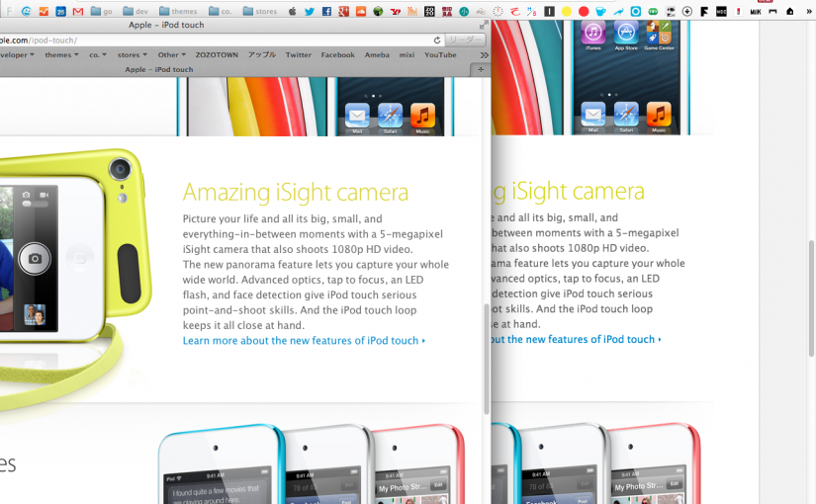Open Ameba bookmark in Safari
Screen dimensions: 816x504
pyautogui.click(x=377, y=54)
